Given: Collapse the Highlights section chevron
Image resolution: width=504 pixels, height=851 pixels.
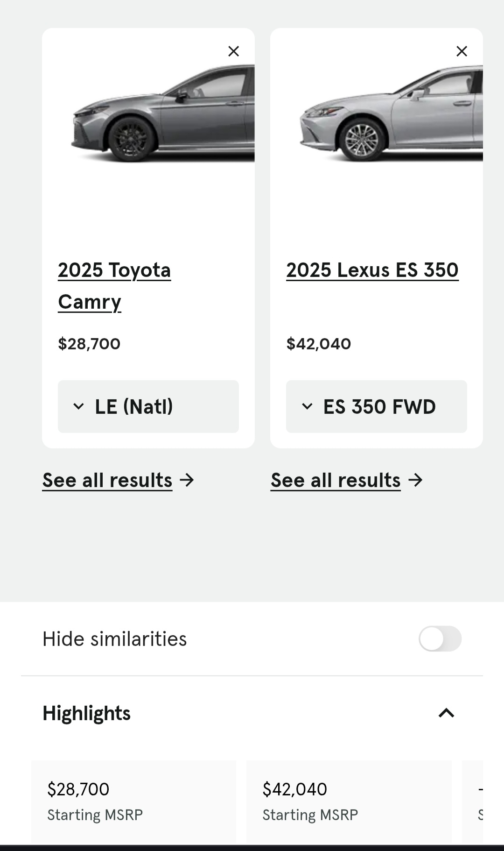Looking at the screenshot, I should (446, 713).
